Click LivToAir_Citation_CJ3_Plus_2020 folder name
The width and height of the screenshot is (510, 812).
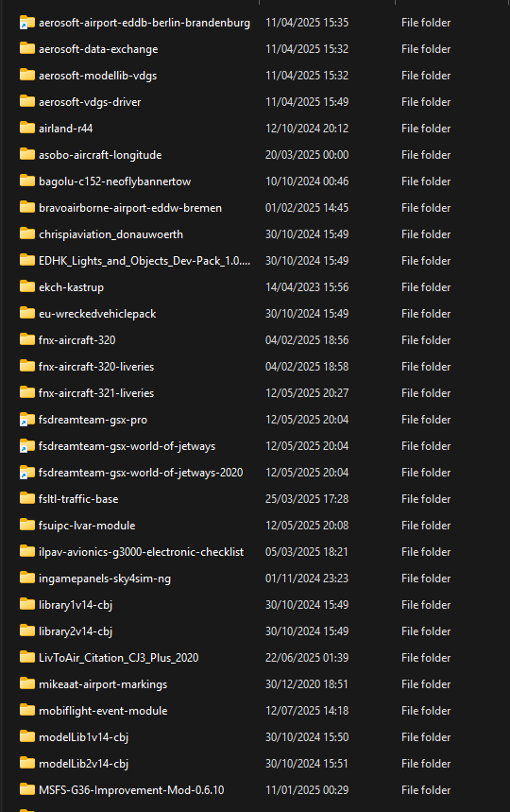point(118,658)
